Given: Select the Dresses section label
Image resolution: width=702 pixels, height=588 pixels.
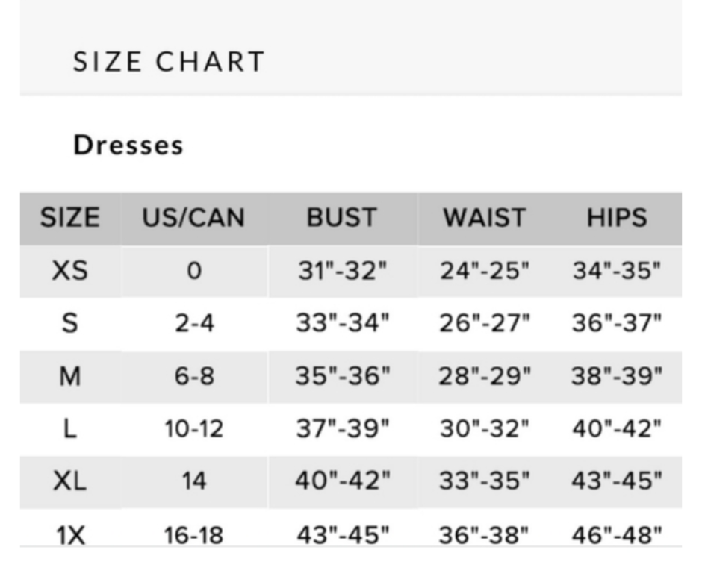Looking at the screenshot, I should point(128,145).
